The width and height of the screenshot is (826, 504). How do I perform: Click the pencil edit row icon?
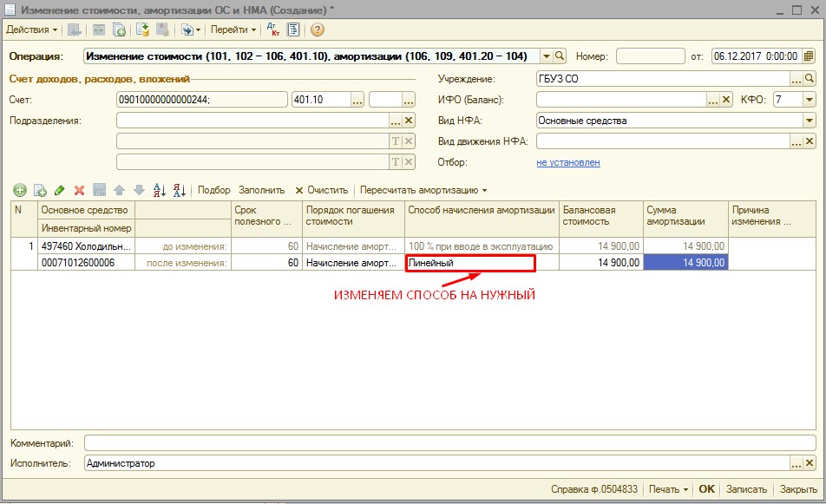[x=59, y=190]
